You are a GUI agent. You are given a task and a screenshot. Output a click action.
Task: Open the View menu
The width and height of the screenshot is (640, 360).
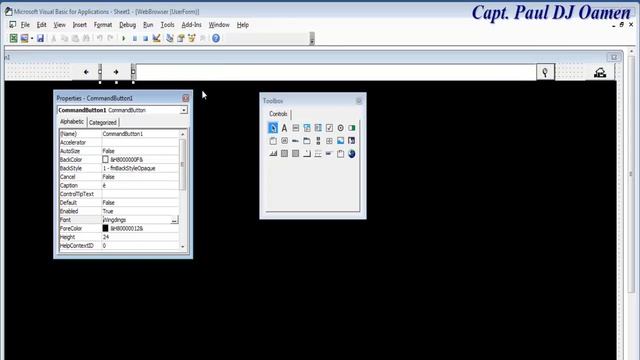[x=59, y=25]
